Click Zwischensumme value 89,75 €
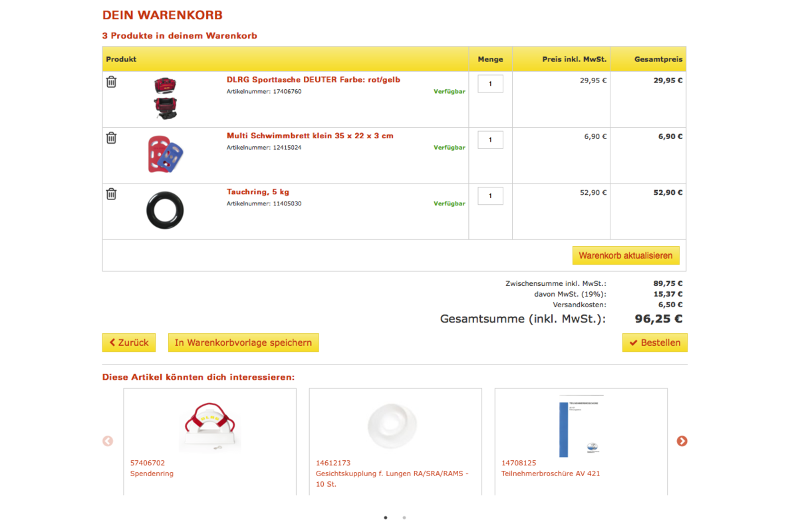798x532 pixels. (x=668, y=283)
